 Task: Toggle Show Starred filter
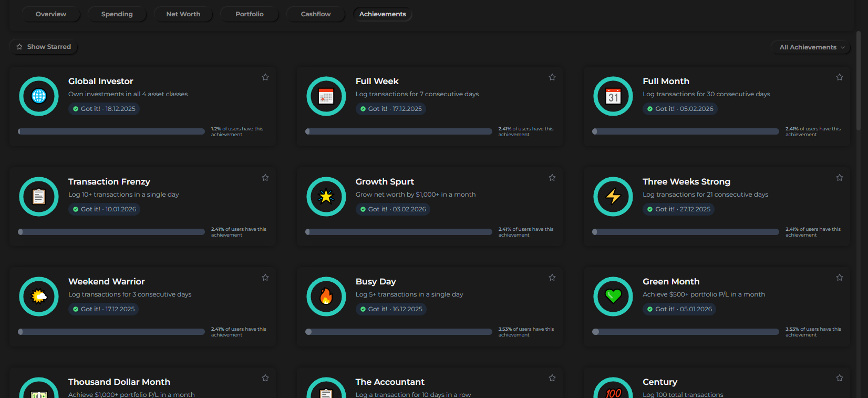tap(44, 47)
